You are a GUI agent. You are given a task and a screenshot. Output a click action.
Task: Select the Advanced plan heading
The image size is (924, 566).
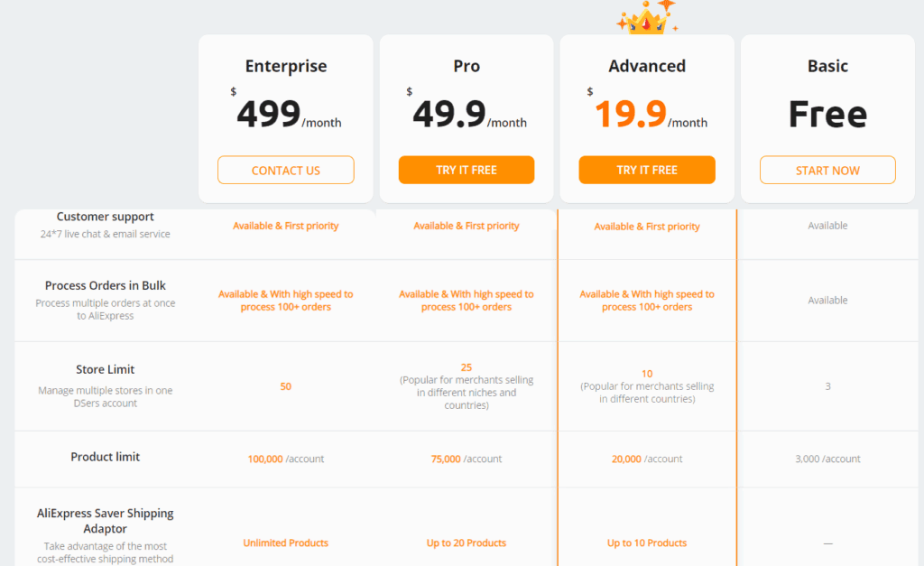point(647,66)
